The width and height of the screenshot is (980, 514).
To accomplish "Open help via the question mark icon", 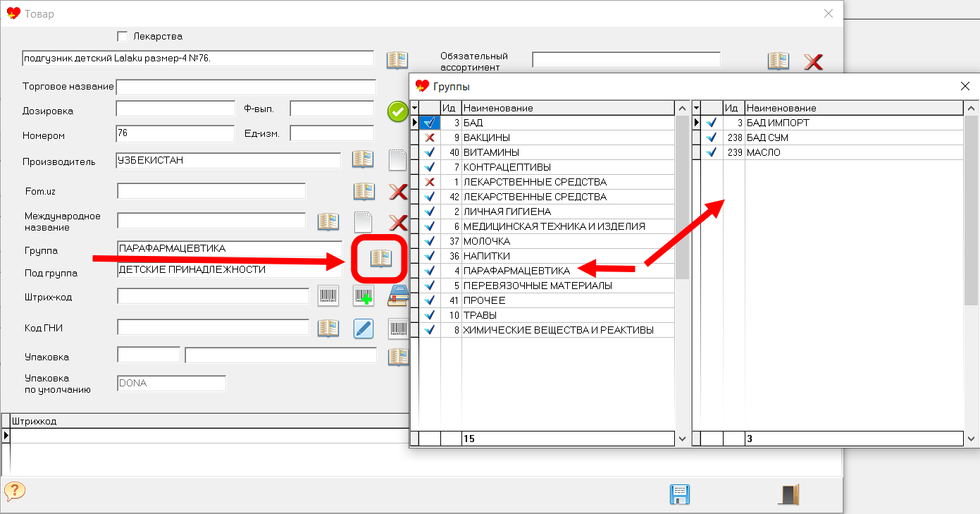I will pyautogui.click(x=15, y=491).
